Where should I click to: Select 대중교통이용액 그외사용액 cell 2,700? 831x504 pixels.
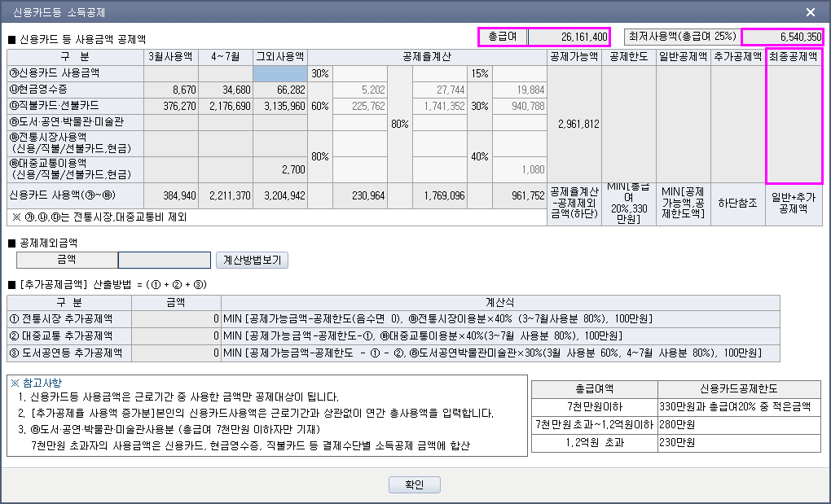(x=279, y=170)
